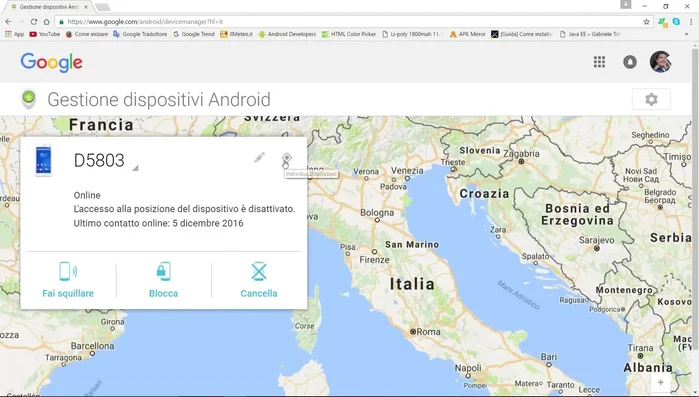Open the Li-poly 1800mah bookmark
This screenshot has height=397, width=699.
click(x=412, y=34)
